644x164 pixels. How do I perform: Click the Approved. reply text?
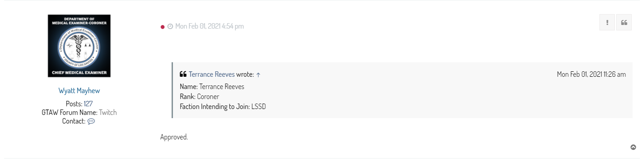[x=174, y=137]
